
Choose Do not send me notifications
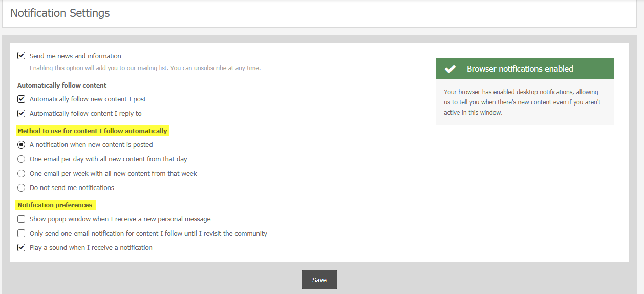tap(22, 187)
